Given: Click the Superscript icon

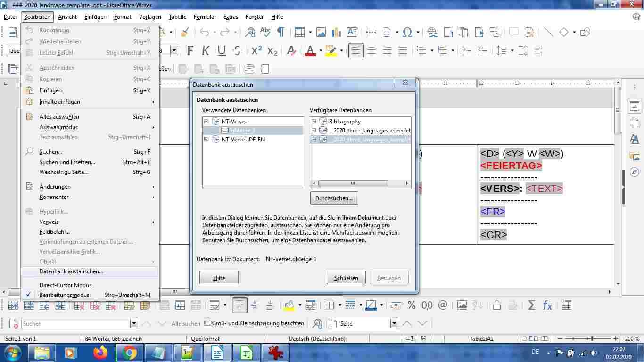Looking at the screenshot, I should 256,50.
